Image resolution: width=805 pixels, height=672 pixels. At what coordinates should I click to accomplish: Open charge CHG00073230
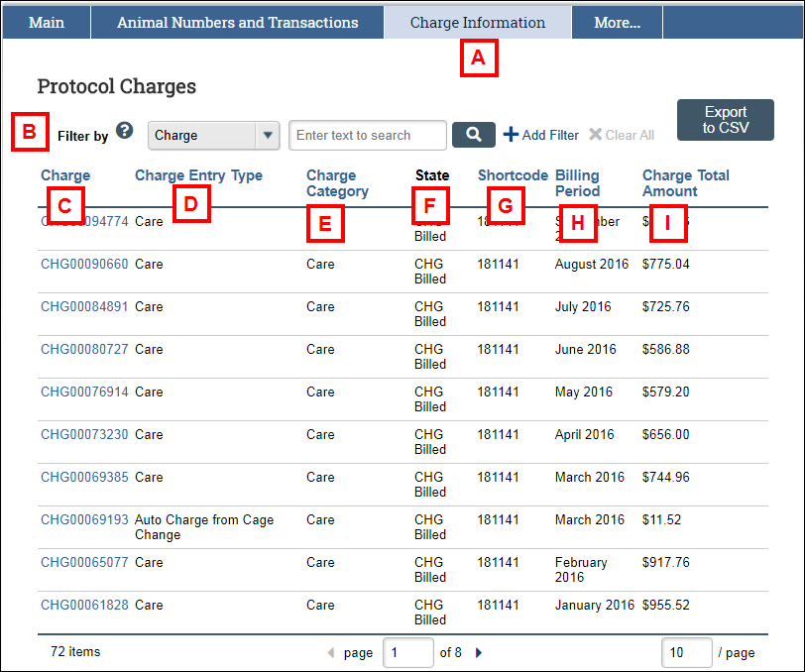(84, 435)
